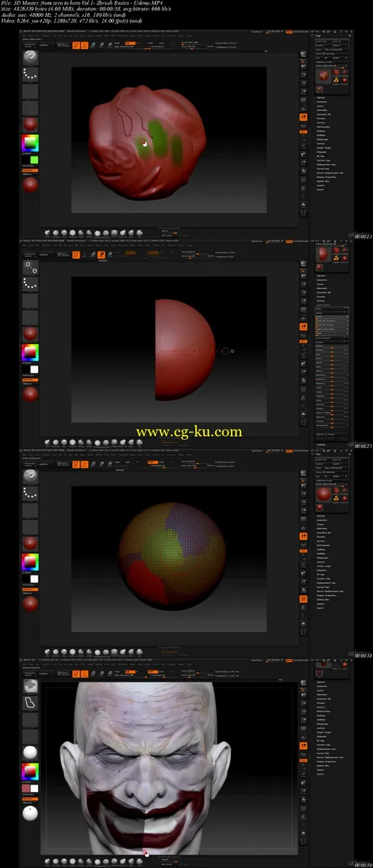373x868 pixels.
Task: Click the stroke thumbnail with circles in half-sphere frame
Action: click(x=30, y=268)
